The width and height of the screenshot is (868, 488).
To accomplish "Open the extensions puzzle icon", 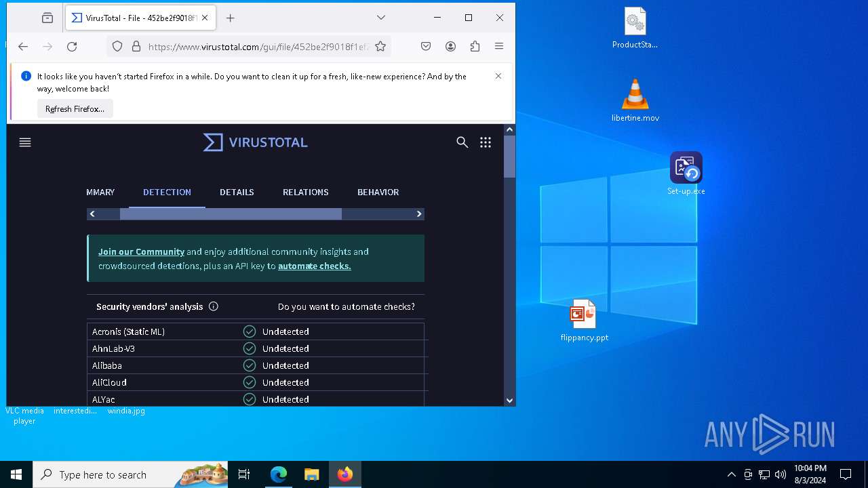I will coord(475,47).
